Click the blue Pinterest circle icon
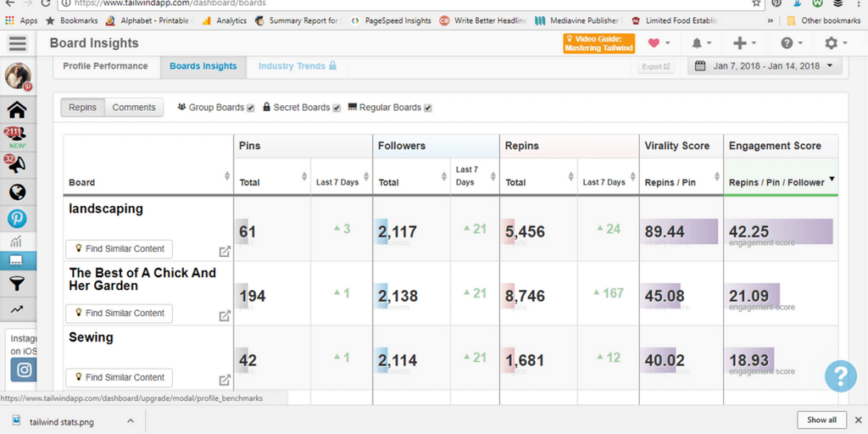The image size is (868, 434). click(x=17, y=219)
